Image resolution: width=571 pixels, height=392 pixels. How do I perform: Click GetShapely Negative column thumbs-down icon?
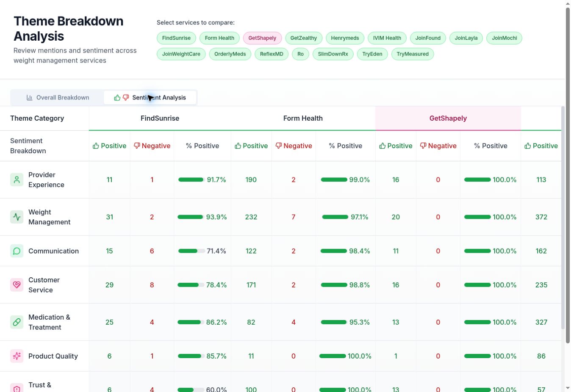tap(423, 146)
